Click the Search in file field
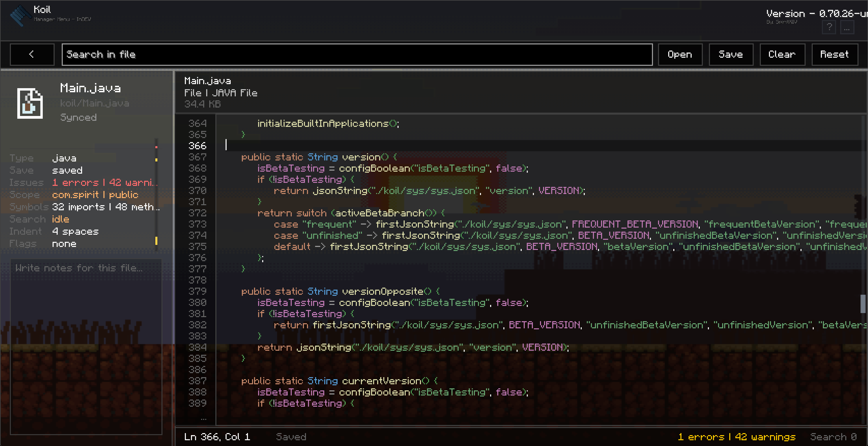This screenshot has height=446, width=868. pyautogui.click(x=357, y=54)
